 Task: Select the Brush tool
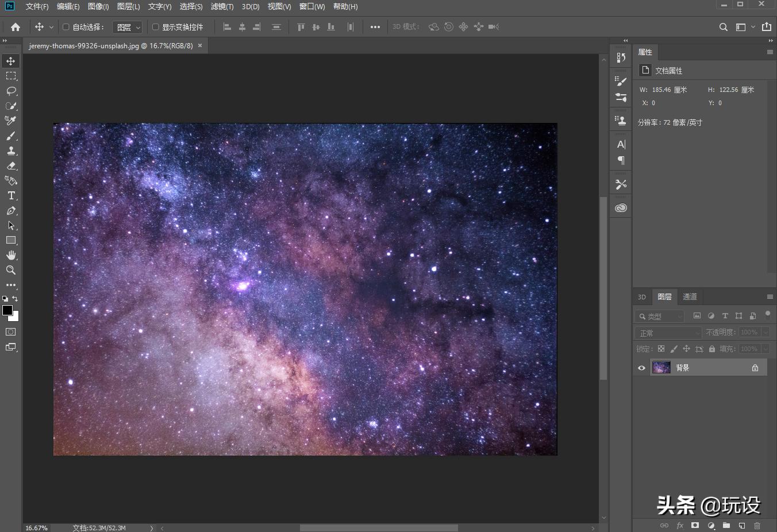[11, 136]
